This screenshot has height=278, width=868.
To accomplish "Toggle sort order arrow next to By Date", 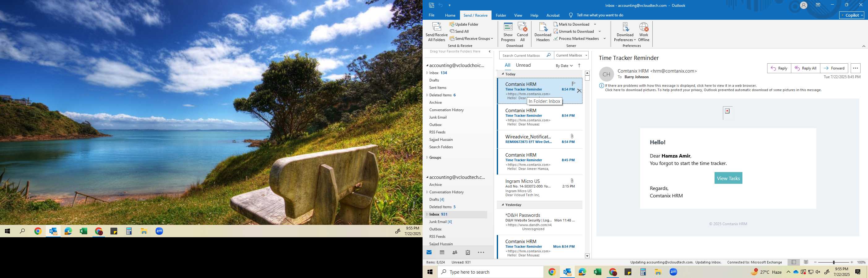I will click(579, 65).
